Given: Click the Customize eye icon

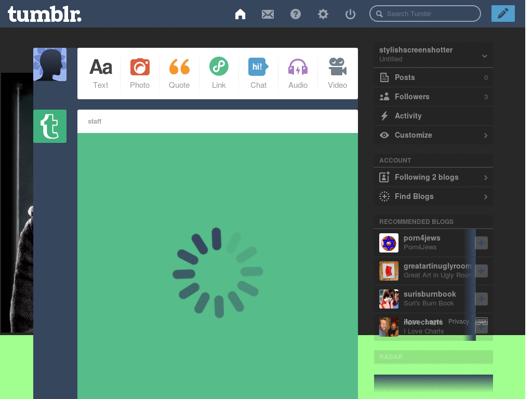Looking at the screenshot, I should (384, 135).
